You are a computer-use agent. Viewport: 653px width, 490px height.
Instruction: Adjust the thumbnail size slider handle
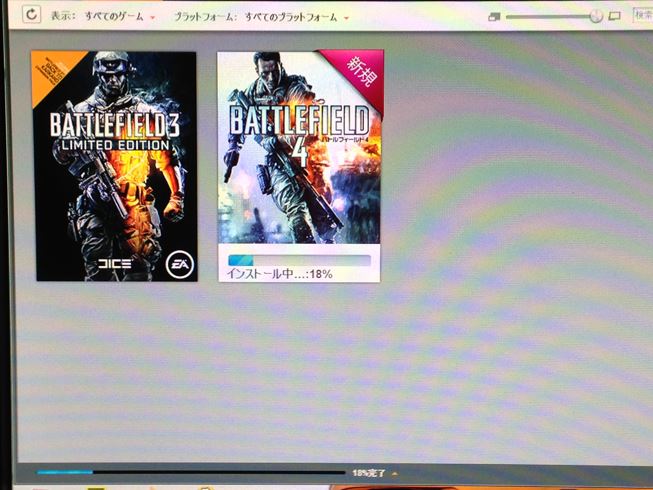click(x=596, y=17)
